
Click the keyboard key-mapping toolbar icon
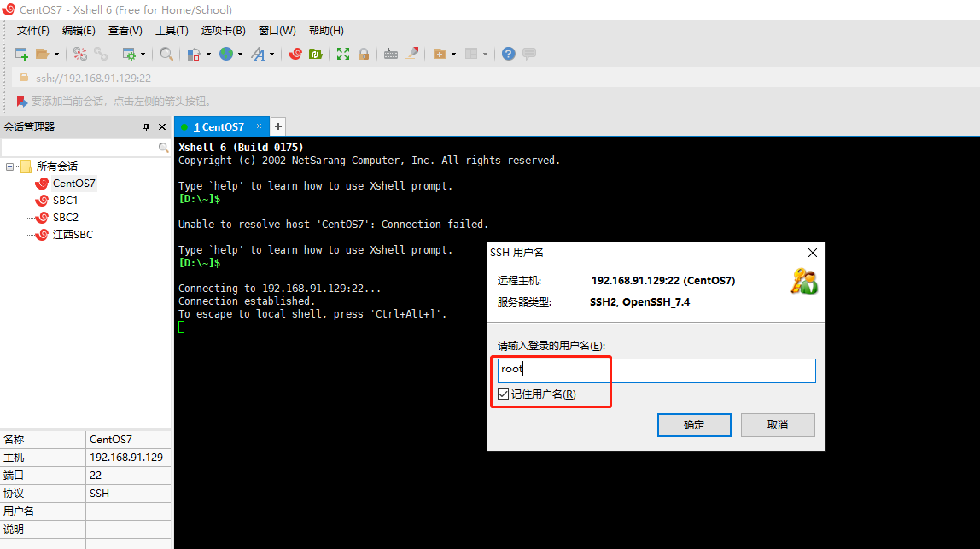coord(391,55)
